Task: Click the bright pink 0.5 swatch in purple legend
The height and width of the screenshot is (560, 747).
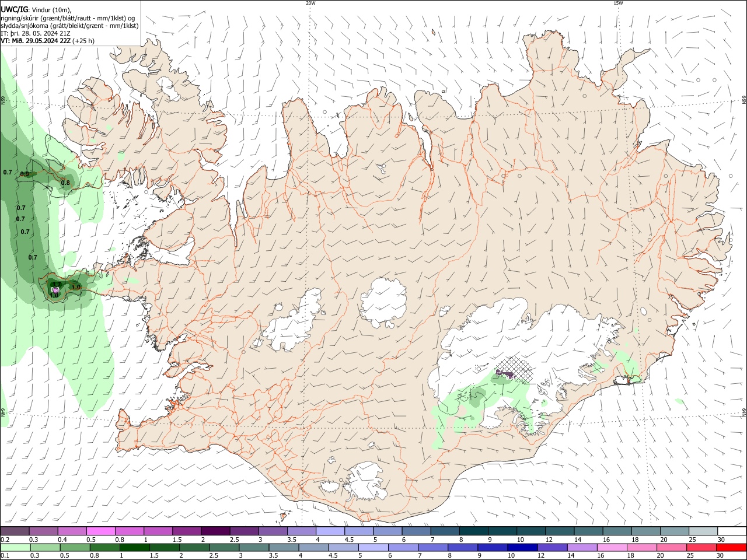Action: pos(100,531)
